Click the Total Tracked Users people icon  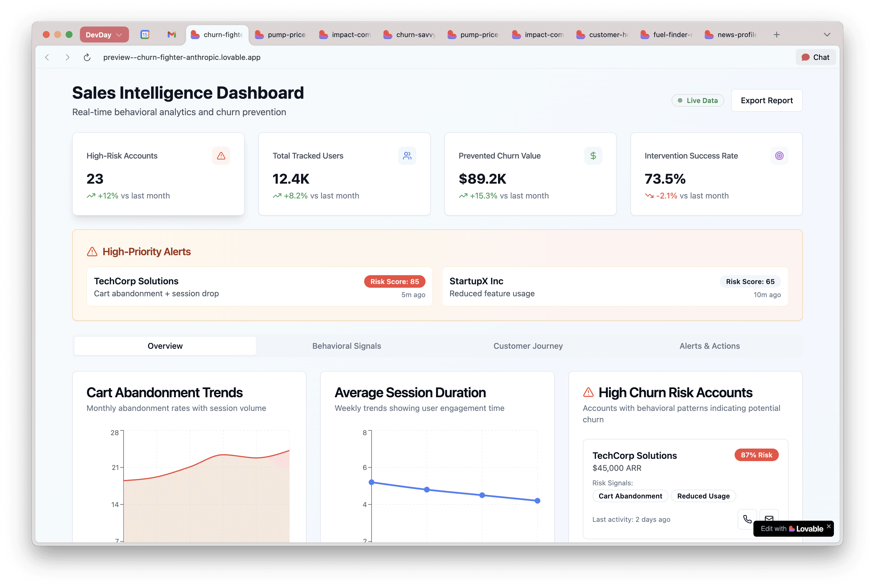coord(407,156)
